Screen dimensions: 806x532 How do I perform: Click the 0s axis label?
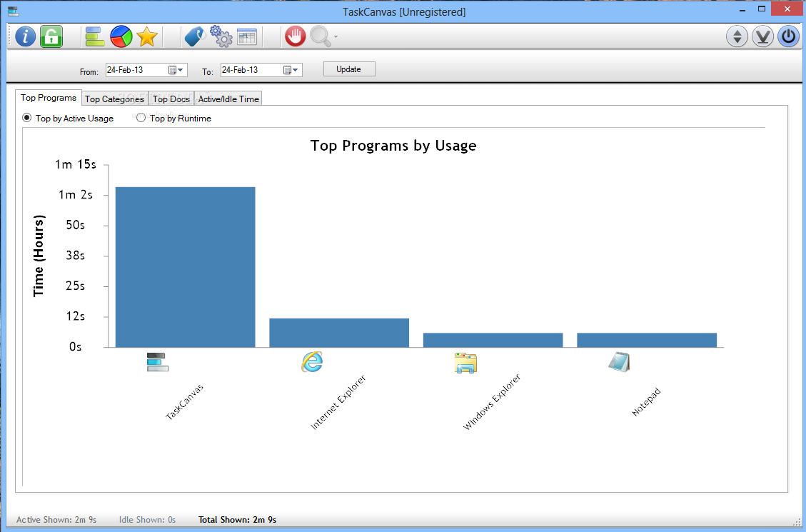click(76, 347)
